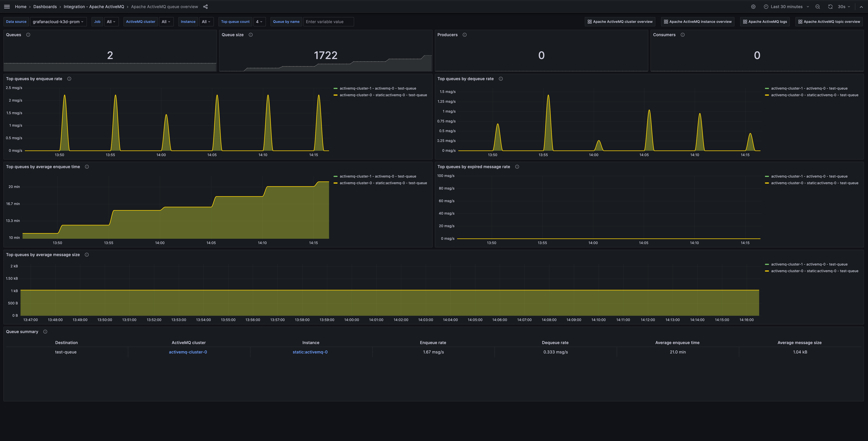
Task: Click the info icon on Top queues by enqueue rate
Action: coord(69,79)
